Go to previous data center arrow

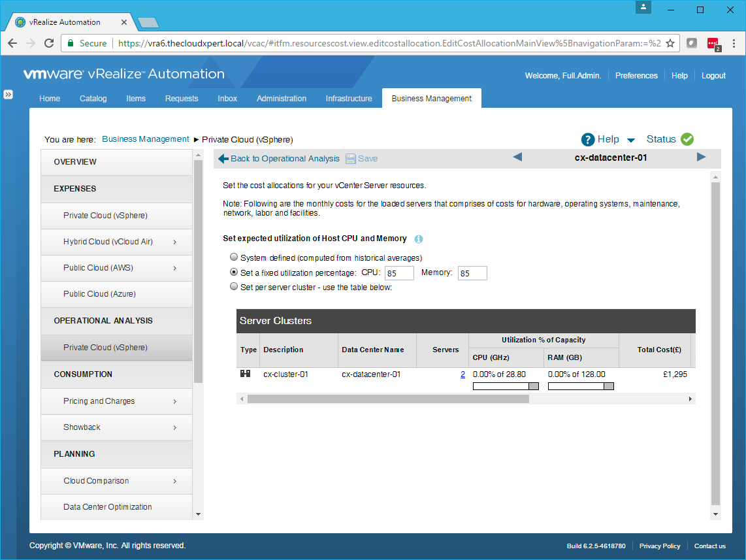pyautogui.click(x=517, y=157)
